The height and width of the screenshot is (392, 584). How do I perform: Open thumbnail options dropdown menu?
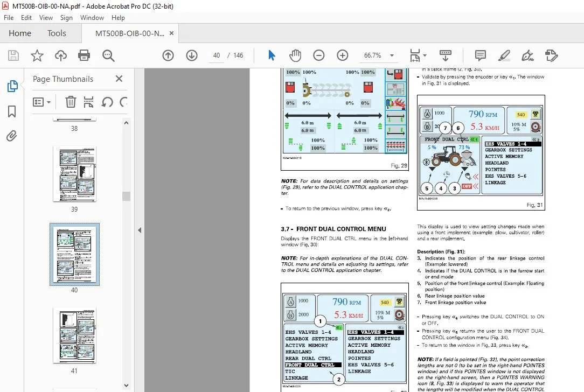(x=41, y=102)
